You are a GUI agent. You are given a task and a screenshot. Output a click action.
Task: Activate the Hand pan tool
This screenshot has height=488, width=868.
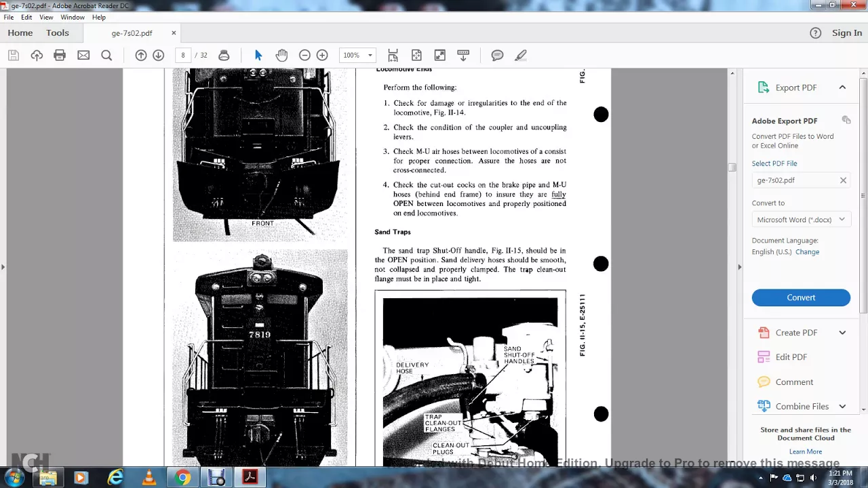[281, 55]
